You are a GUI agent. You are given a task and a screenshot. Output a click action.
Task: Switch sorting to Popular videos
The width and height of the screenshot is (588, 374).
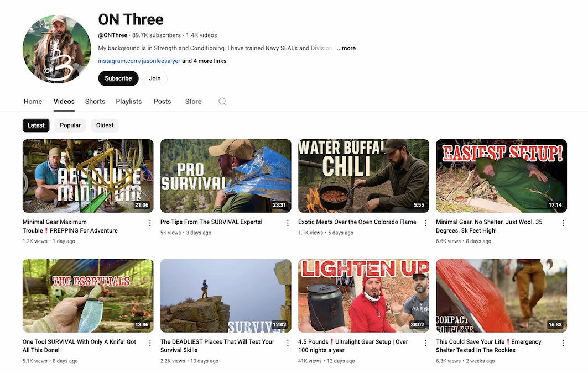click(x=70, y=125)
